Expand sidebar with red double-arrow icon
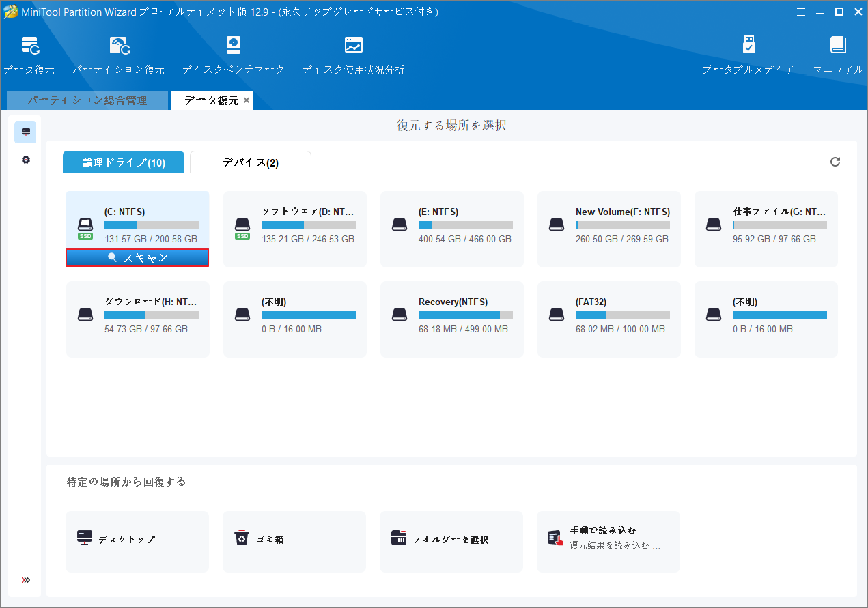 tap(26, 580)
